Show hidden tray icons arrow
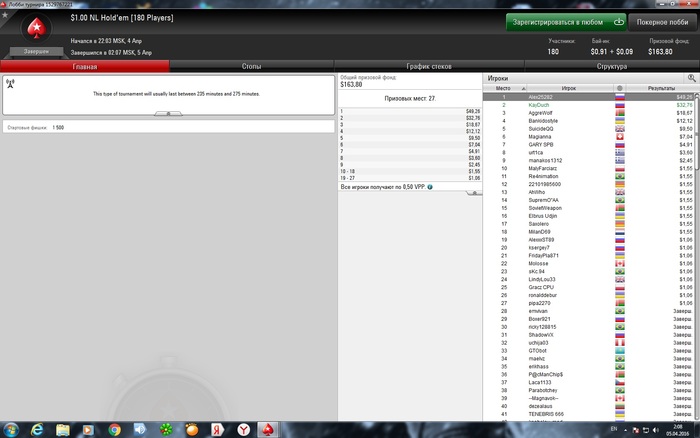Image resolution: width=700 pixels, height=438 pixels. coord(625,430)
